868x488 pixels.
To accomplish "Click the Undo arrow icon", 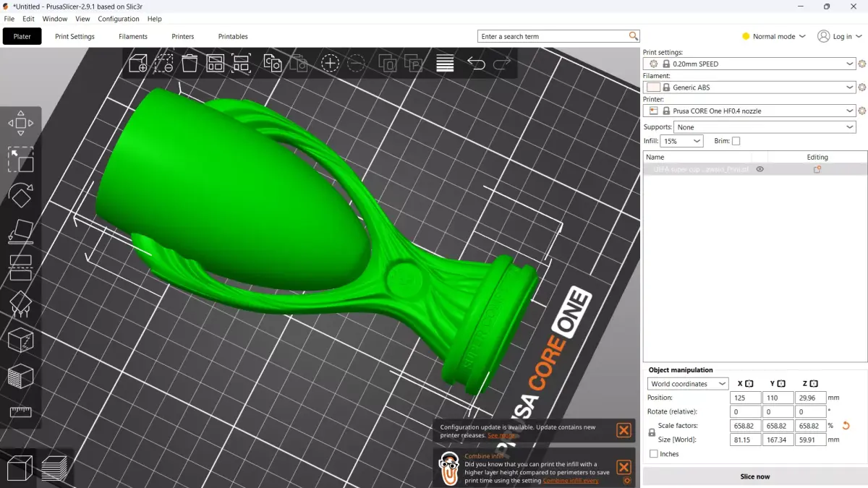I will coord(476,63).
